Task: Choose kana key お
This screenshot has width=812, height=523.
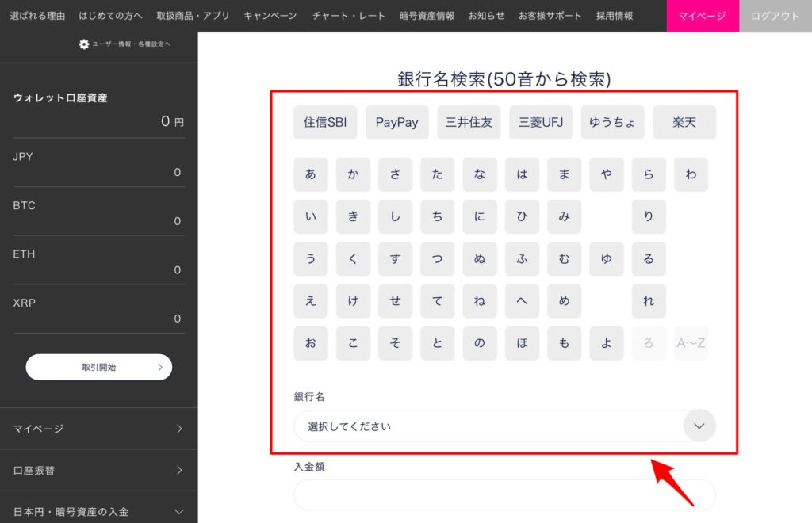Action: pos(311,343)
